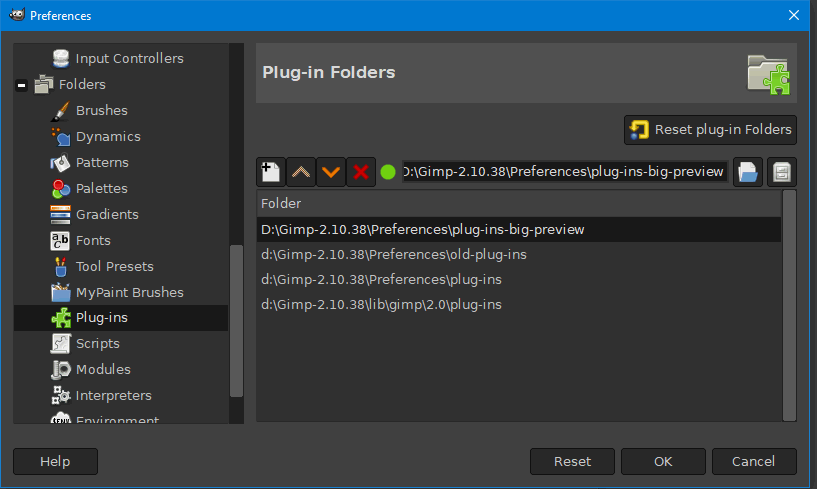
Task: Click the MyPaint Brushes icon
Action: click(60, 292)
